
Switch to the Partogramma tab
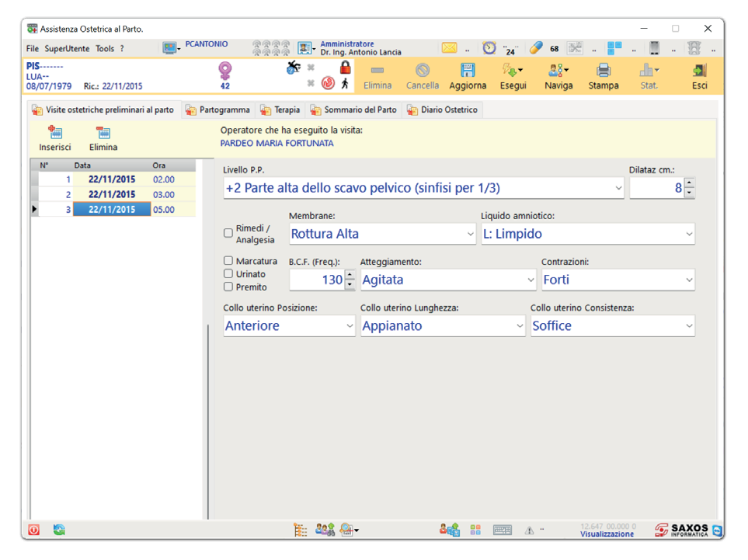217,110
